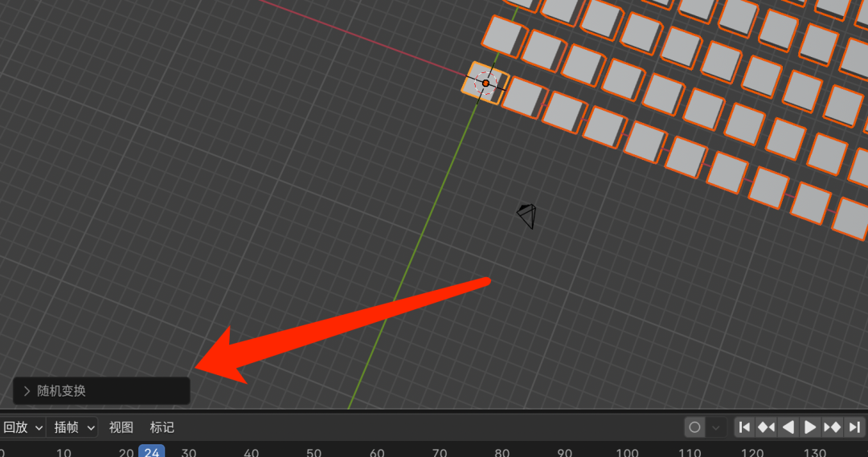Screen dimensions: 868x457
Task: Click frame 130 on timeline ruler
Action: (x=815, y=452)
